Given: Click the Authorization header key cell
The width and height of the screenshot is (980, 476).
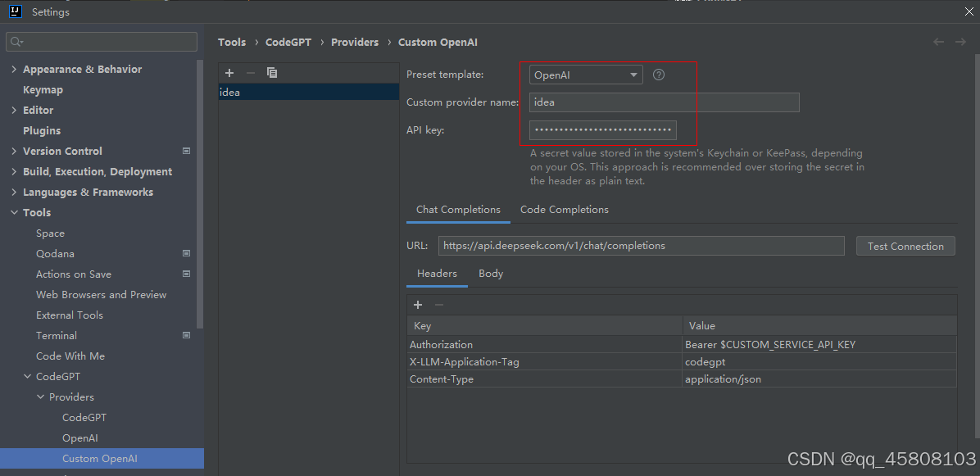Looking at the screenshot, I should click(x=544, y=345).
